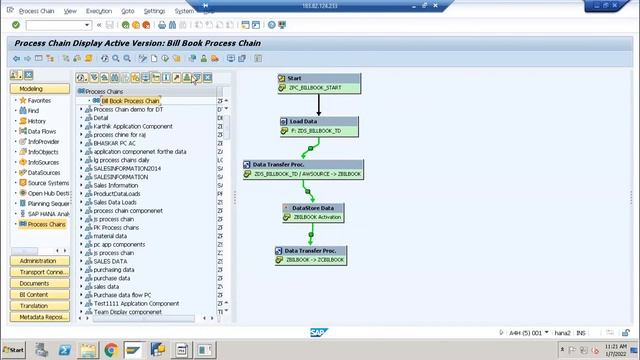Click the filter icon in tree toolbar
The width and height of the screenshot is (640, 360).
tap(197, 77)
